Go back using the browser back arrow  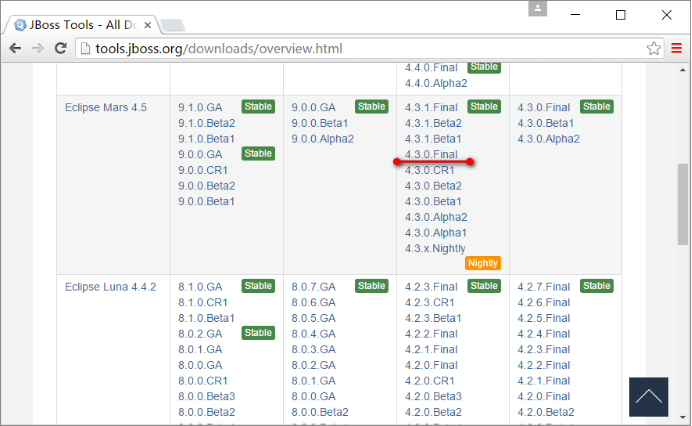tap(15, 48)
